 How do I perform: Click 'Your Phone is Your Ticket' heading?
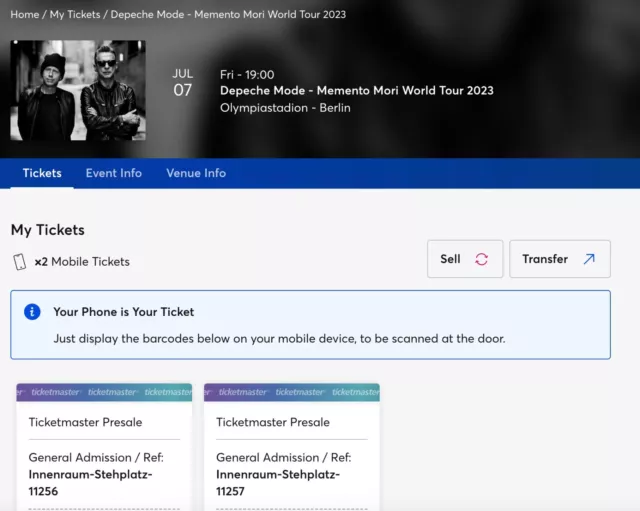pyautogui.click(x=124, y=312)
